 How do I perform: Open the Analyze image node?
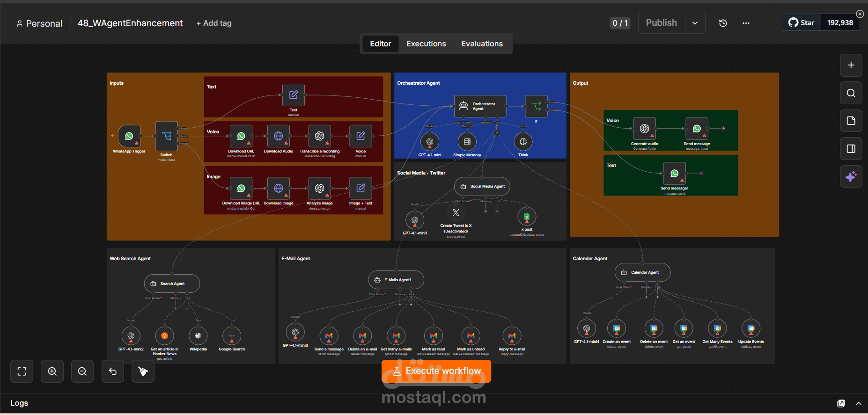pyautogui.click(x=320, y=188)
